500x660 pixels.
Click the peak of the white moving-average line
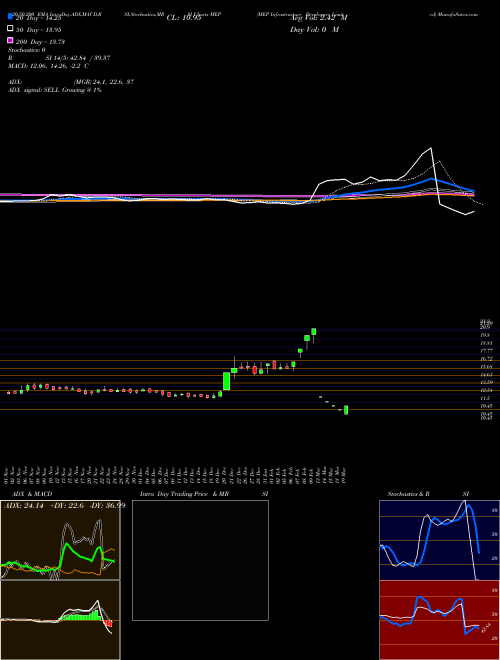pyautogui.click(x=431, y=148)
